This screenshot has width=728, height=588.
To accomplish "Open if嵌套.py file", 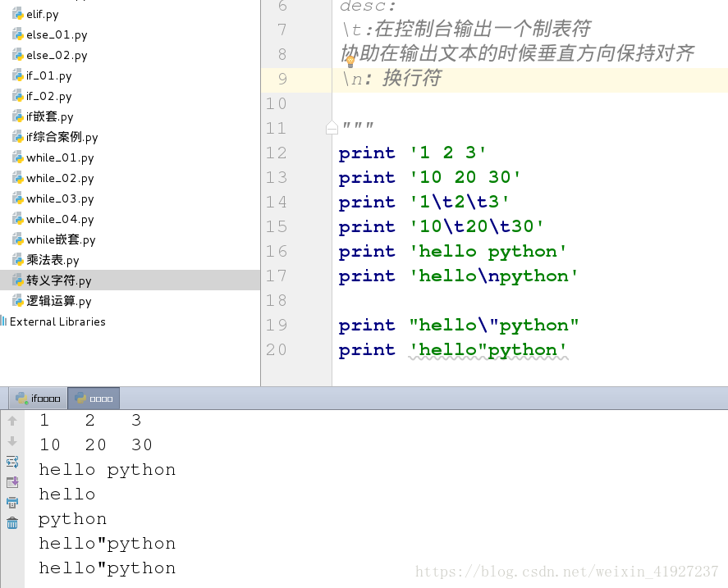I will (50, 116).
